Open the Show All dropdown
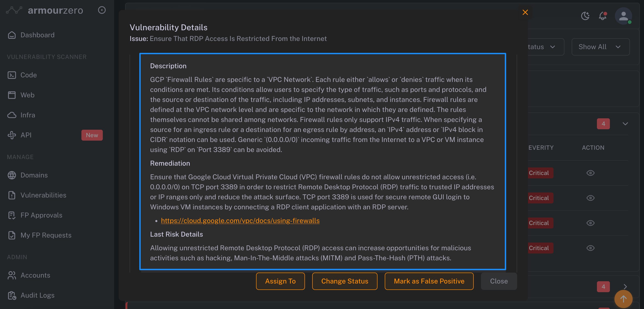This screenshot has width=644, height=309. 600,47
